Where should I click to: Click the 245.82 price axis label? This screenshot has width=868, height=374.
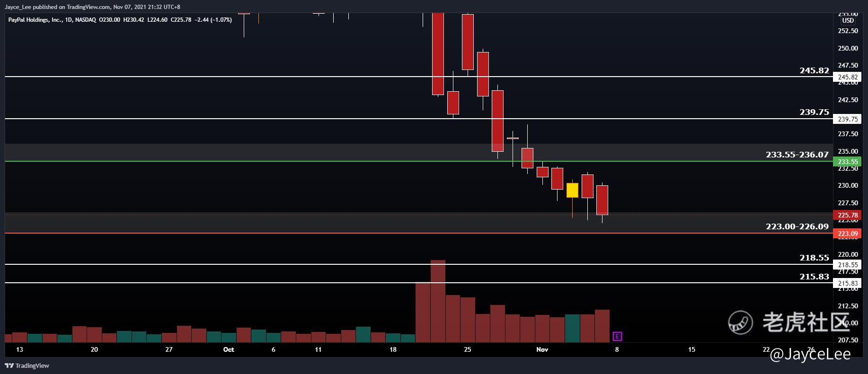[x=848, y=77]
